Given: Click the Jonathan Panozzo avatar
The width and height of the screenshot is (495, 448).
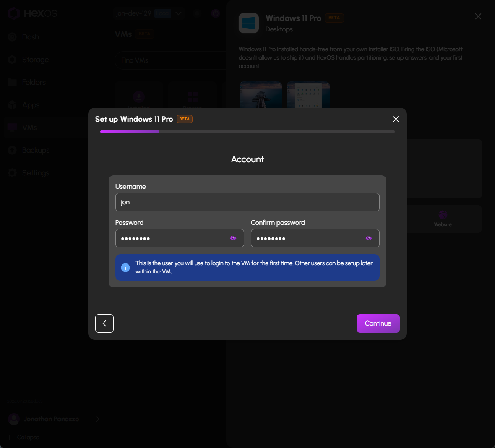Looking at the screenshot, I should 14,419.
